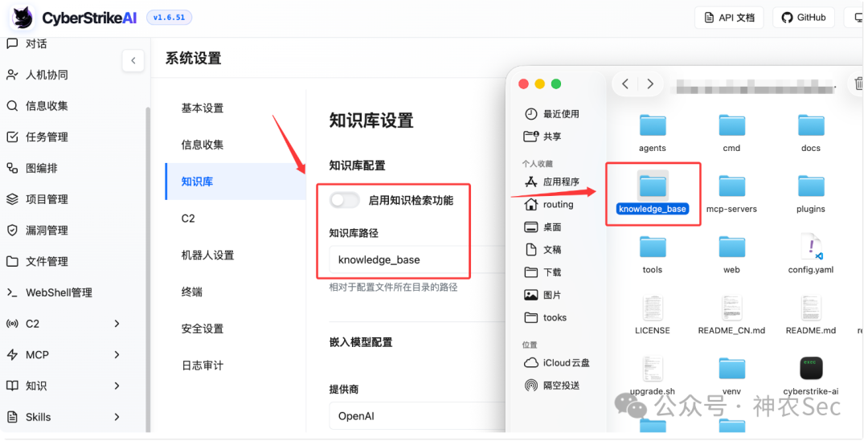Image resolution: width=868 pixels, height=441 pixels.
Task: Select the mcp-servers folder in Finder
Action: (x=732, y=186)
